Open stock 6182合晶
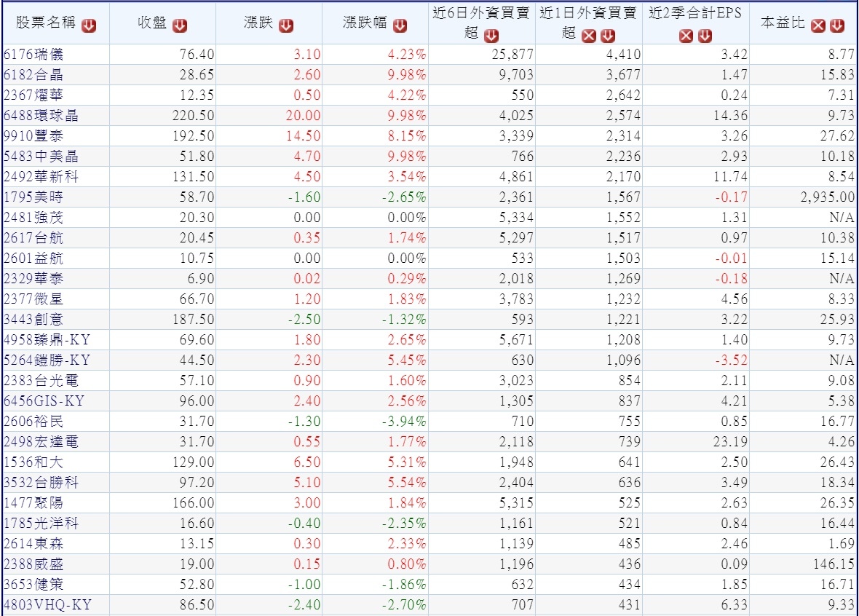859x616 pixels. point(33,74)
